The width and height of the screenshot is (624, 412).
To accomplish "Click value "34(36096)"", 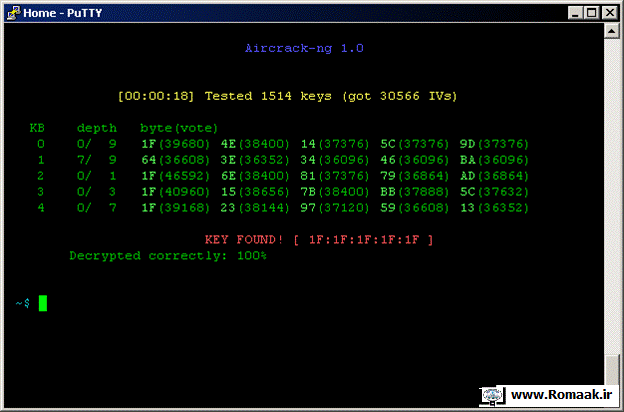I will click(335, 160).
